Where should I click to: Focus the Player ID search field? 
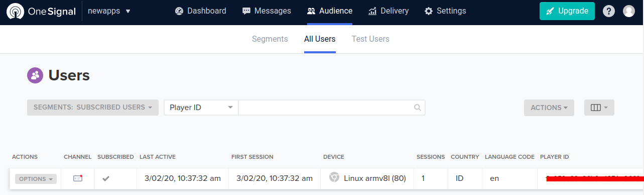[x=332, y=108]
